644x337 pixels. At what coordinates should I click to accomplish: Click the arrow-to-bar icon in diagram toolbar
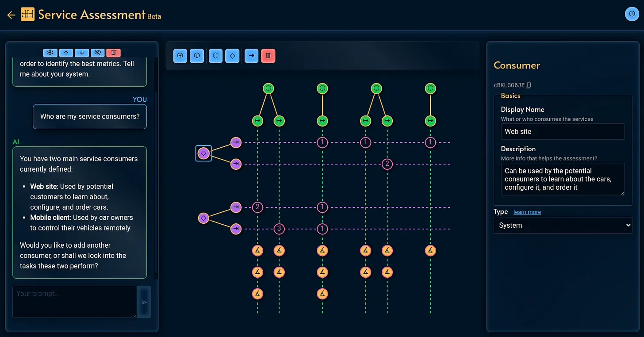252,56
